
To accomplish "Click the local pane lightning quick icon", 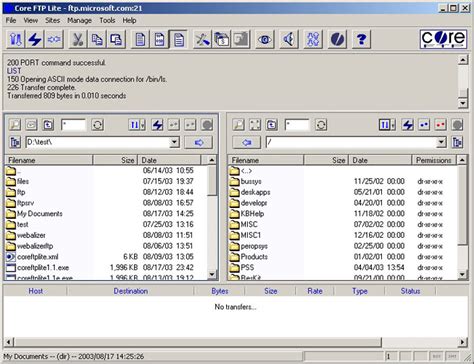I will coord(157,125).
